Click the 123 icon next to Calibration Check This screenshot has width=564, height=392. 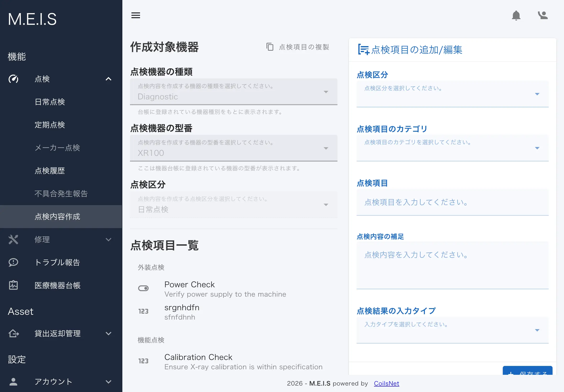tap(143, 361)
